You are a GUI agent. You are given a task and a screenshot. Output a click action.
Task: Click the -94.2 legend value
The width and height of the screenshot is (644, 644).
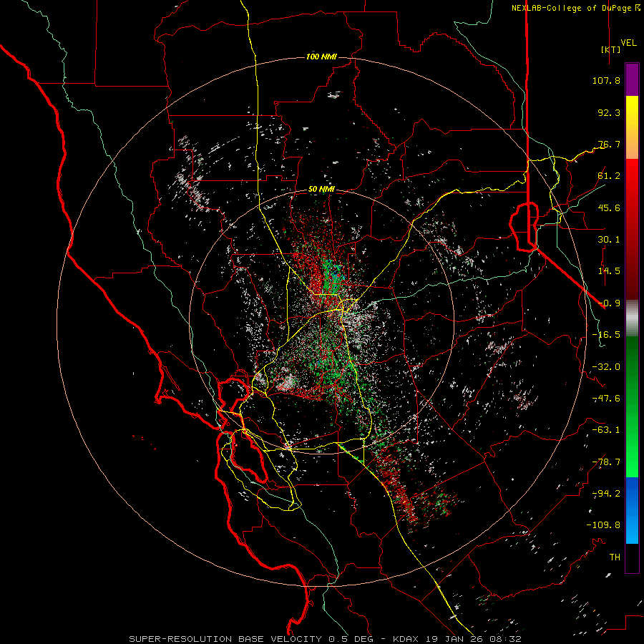point(606,493)
